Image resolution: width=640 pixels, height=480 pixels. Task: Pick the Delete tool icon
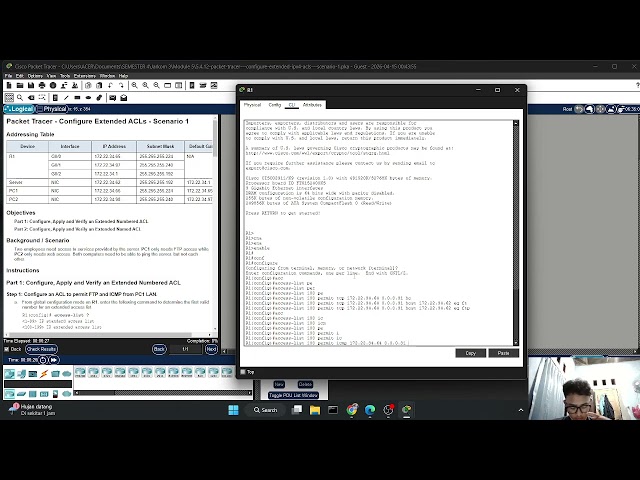click(31, 98)
